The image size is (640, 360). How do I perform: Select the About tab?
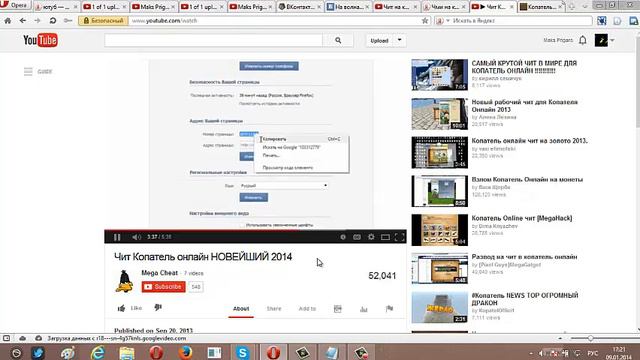(241, 309)
